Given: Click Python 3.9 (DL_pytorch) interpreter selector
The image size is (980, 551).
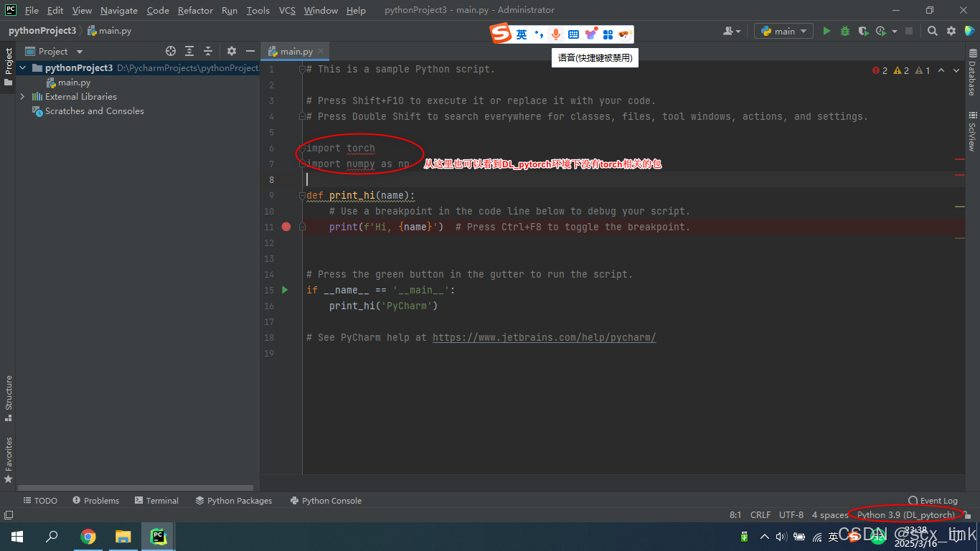Looking at the screenshot, I should (905, 514).
